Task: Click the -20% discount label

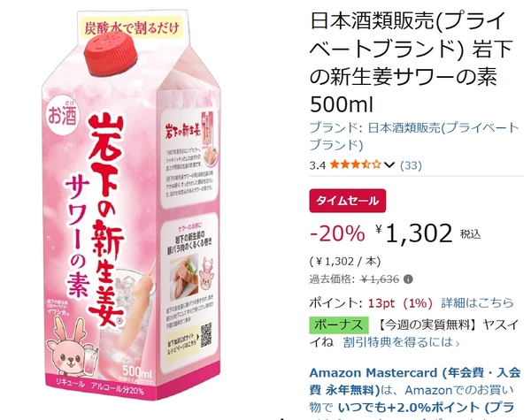Action: tap(337, 233)
